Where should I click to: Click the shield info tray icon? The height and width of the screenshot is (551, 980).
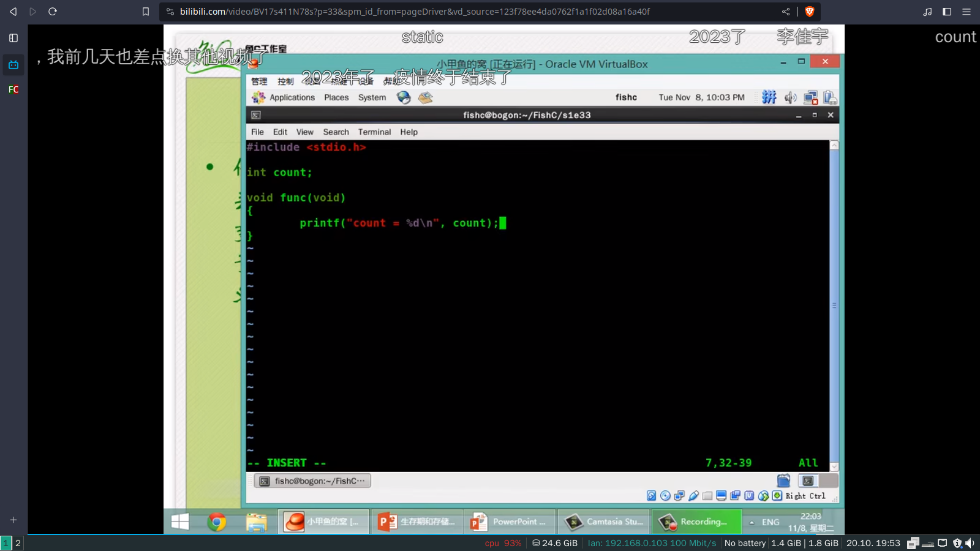click(x=957, y=543)
